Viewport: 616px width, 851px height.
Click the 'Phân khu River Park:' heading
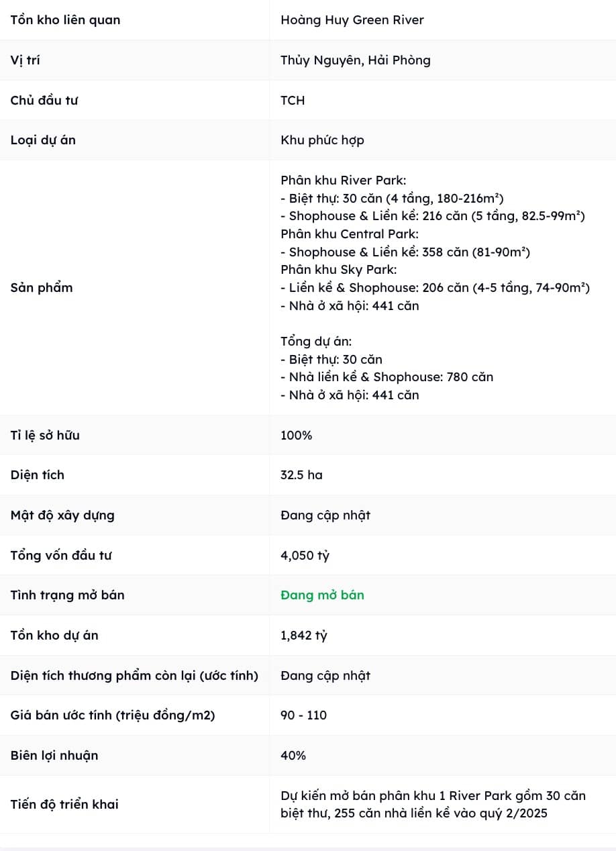[x=344, y=181]
